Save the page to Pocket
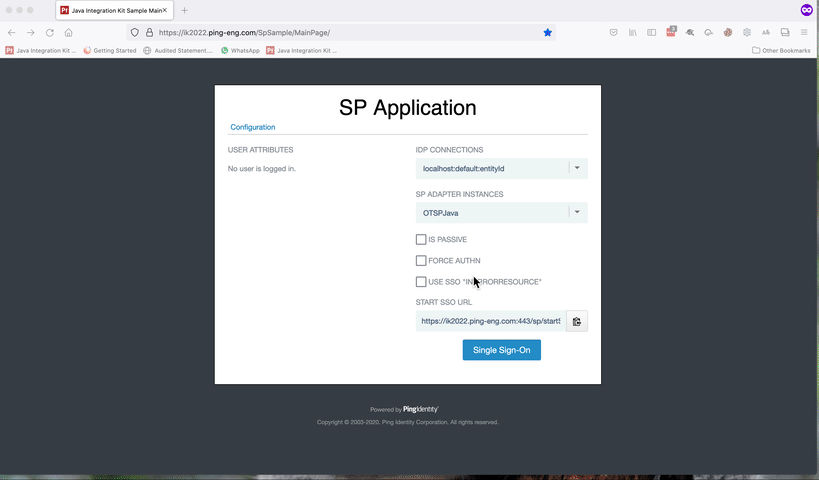Screen dimensions: 819x480 pyautogui.click(x=614, y=32)
